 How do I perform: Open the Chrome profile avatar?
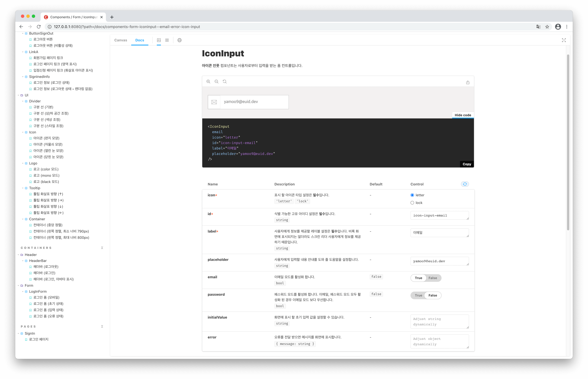[x=558, y=27]
